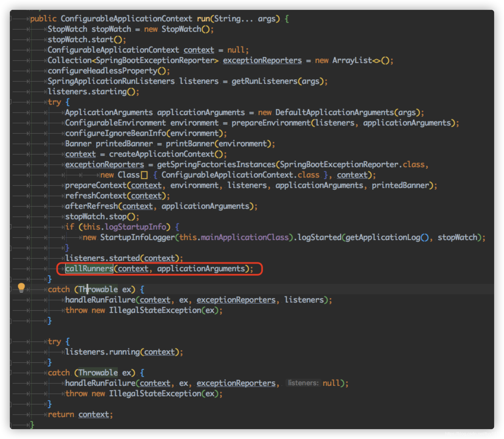Click 'ConfigurableApplicationContext.class' in Class array
The width and height of the screenshot is (504, 439).
(x=240, y=175)
